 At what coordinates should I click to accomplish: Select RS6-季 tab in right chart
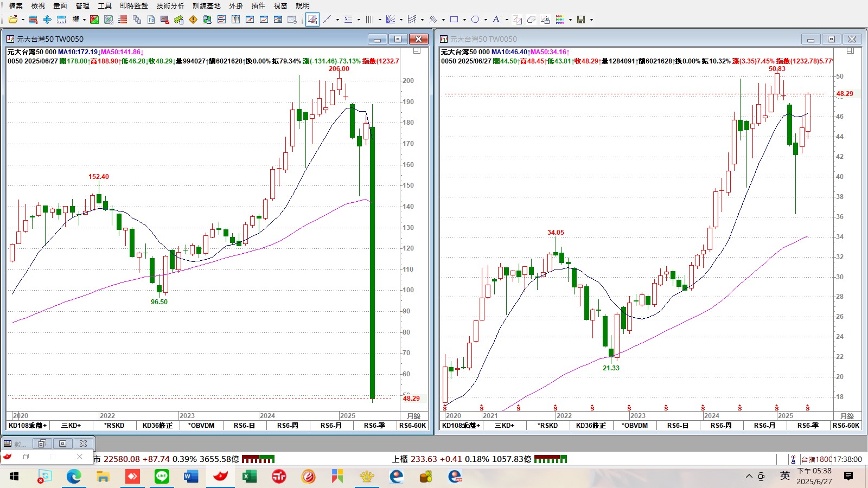(808, 426)
